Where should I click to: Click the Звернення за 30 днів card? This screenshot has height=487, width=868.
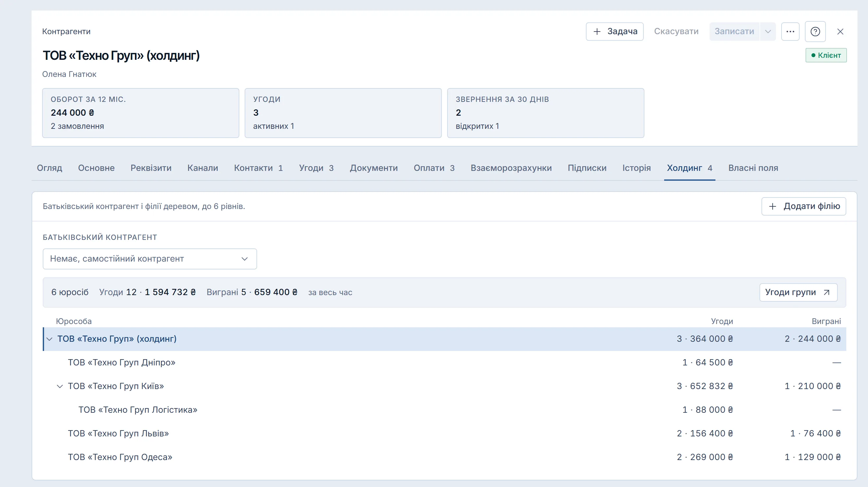coord(545,113)
